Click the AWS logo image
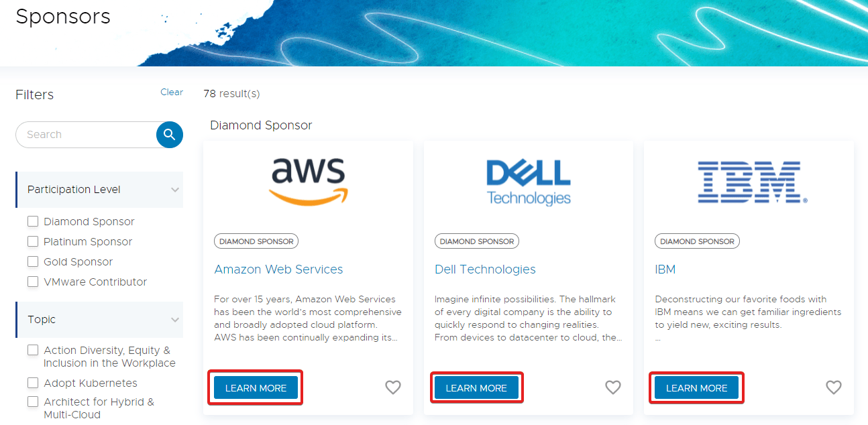Image resolution: width=868 pixels, height=425 pixels. 308,182
